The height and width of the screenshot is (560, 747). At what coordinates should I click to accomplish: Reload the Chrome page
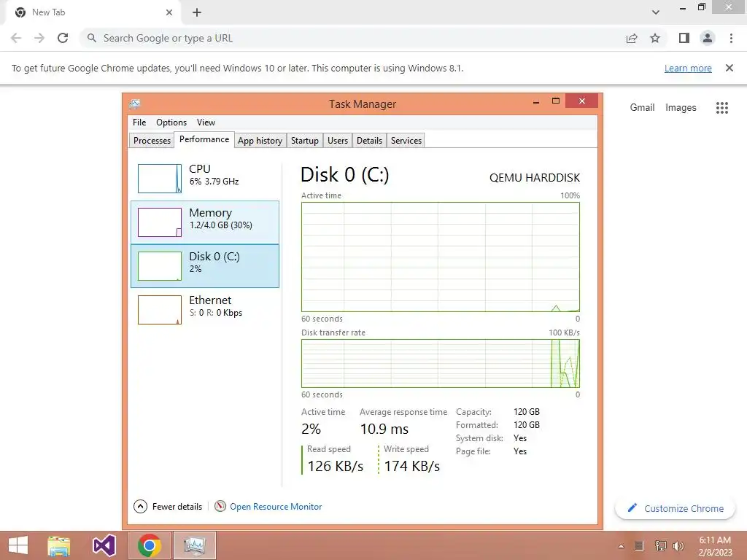63,38
